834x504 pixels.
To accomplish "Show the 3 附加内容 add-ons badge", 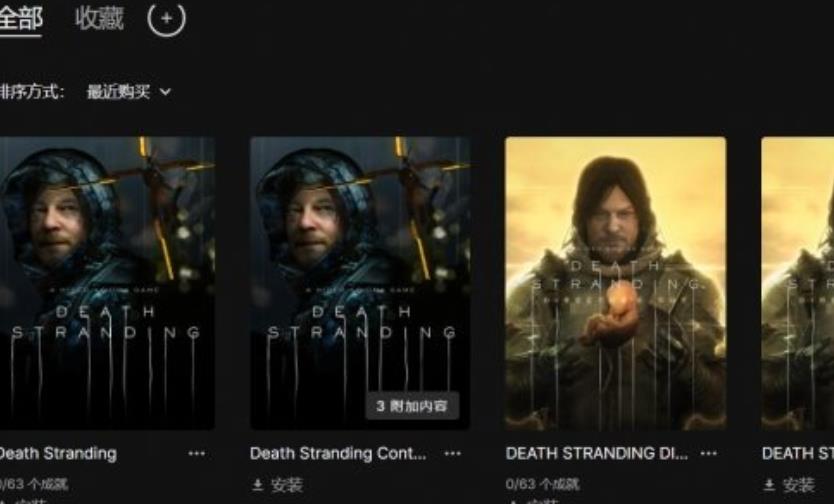I will pyautogui.click(x=412, y=406).
